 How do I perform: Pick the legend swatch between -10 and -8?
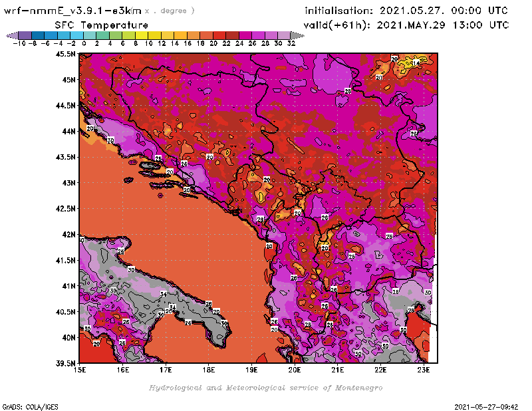tap(25, 36)
